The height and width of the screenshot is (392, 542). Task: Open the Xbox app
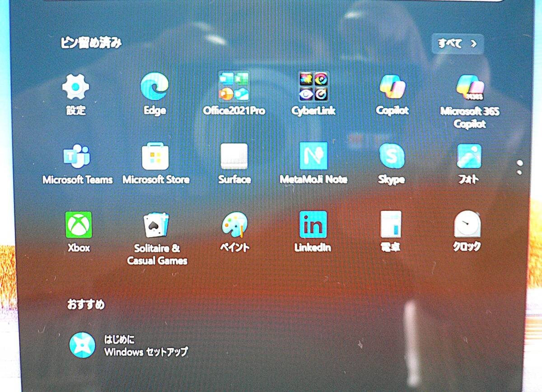79,226
